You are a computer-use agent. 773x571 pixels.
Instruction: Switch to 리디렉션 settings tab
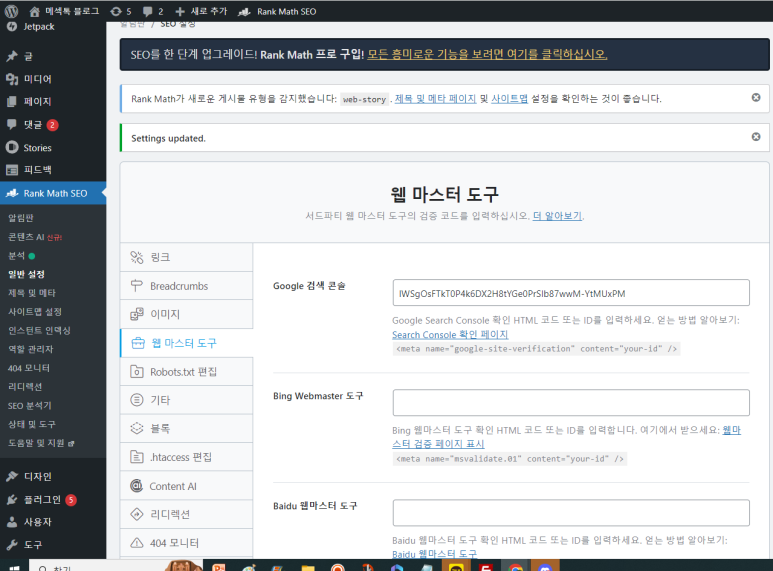pos(186,514)
